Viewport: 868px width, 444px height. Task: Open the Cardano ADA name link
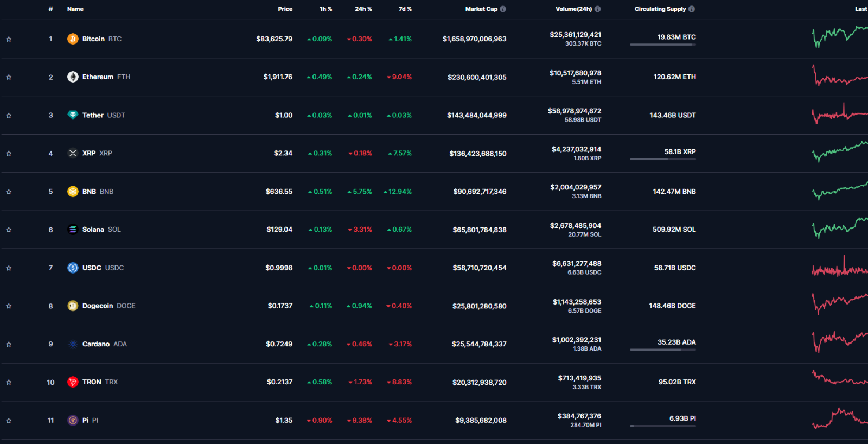click(105, 344)
